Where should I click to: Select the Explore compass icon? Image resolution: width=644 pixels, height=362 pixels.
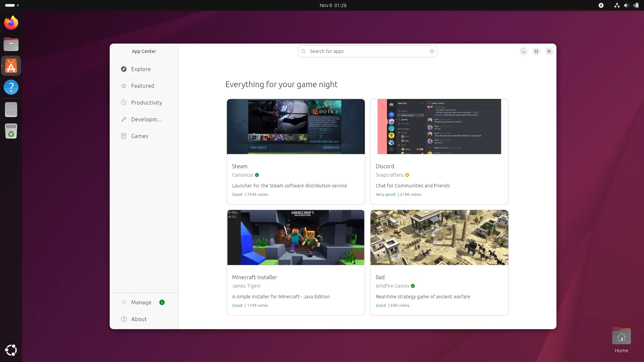click(x=123, y=69)
